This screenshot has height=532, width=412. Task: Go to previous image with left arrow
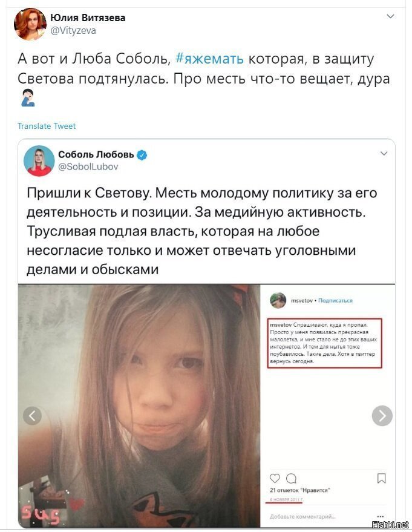click(32, 415)
